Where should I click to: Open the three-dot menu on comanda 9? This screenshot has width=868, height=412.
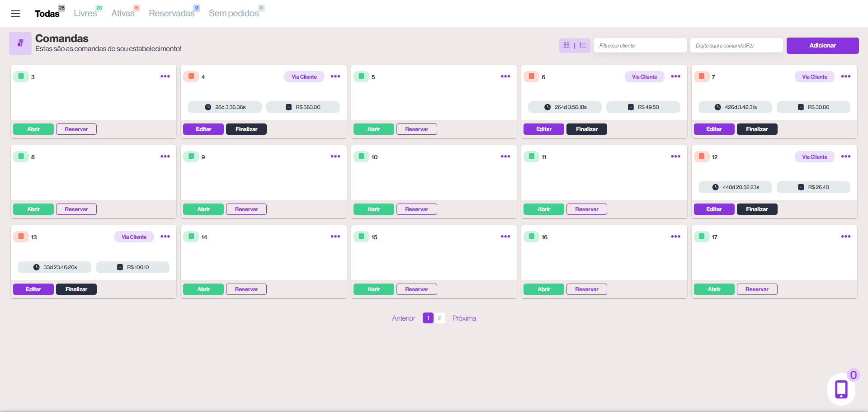coord(335,156)
